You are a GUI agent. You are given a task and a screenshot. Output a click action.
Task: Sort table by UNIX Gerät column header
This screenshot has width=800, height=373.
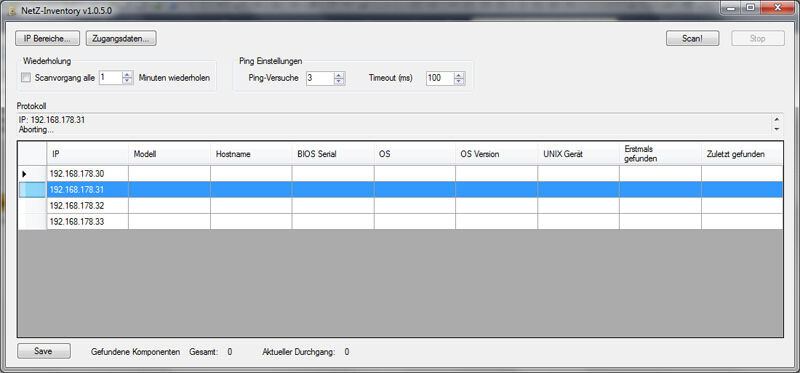(579, 154)
